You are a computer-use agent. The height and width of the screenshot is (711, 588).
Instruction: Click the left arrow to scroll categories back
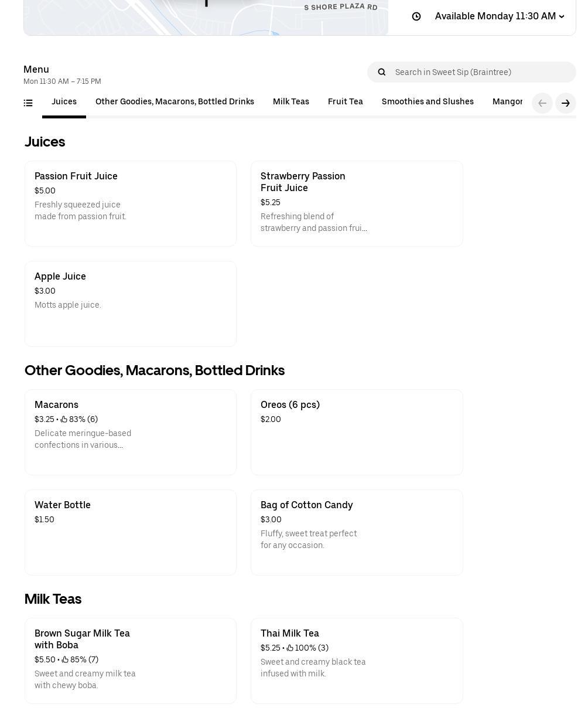pos(542,103)
